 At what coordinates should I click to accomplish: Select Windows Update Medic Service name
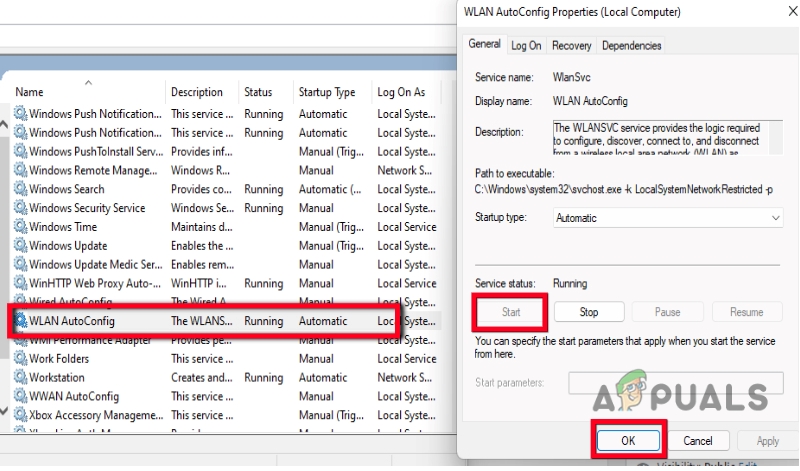pos(95,264)
